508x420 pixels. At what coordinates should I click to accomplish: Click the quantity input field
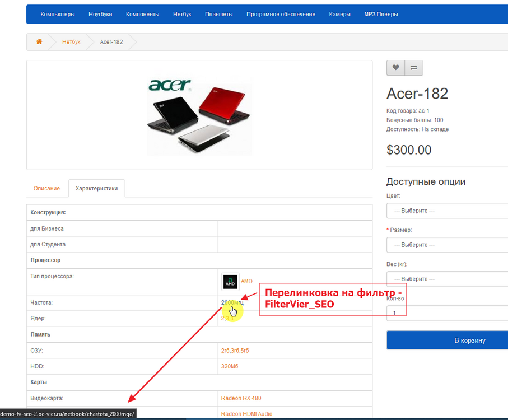tap(397, 313)
